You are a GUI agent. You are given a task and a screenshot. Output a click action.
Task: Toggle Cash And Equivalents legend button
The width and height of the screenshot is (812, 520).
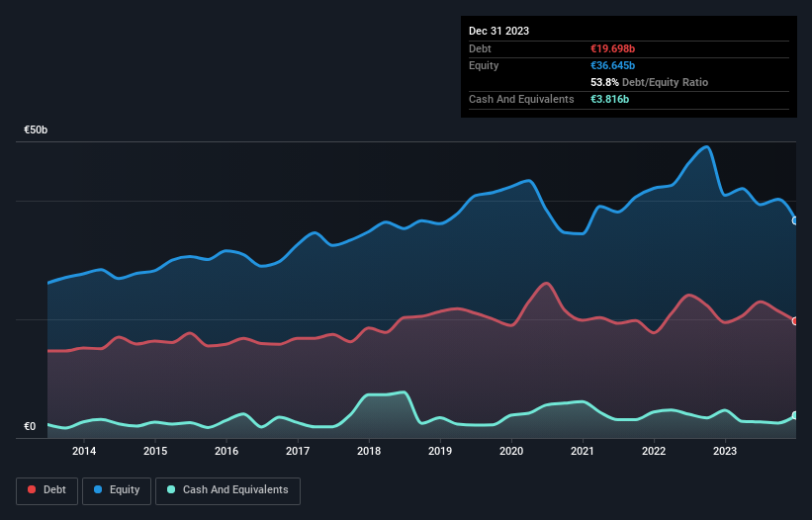[227, 490]
